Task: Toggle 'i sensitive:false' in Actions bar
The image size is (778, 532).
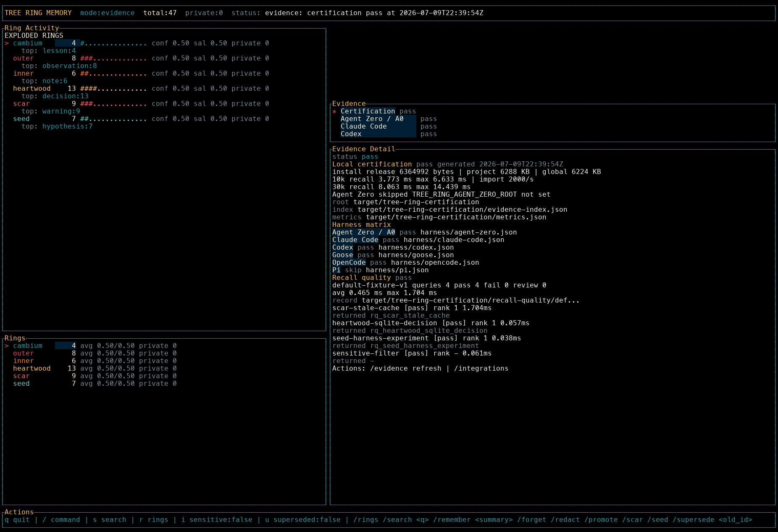Action: (x=217, y=520)
